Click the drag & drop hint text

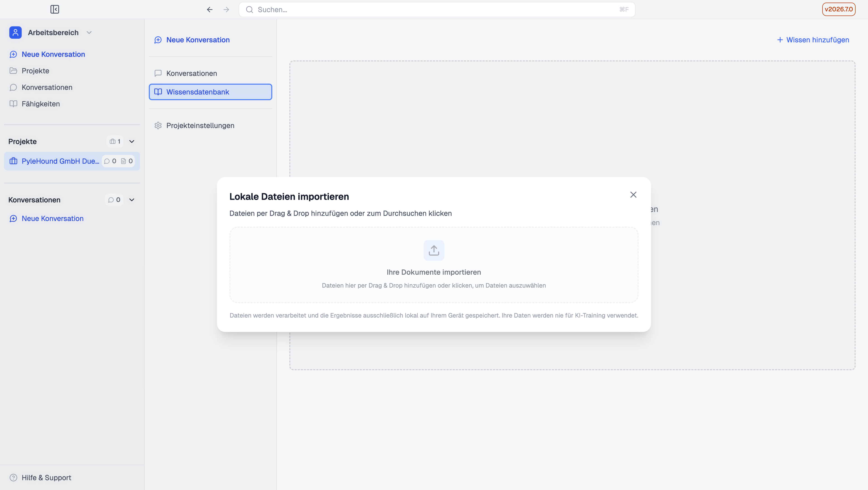click(x=434, y=286)
